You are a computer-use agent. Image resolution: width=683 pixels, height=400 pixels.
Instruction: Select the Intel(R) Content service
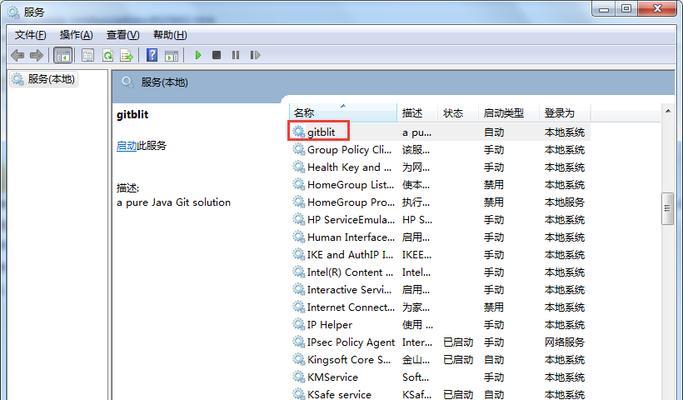pos(440,272)
